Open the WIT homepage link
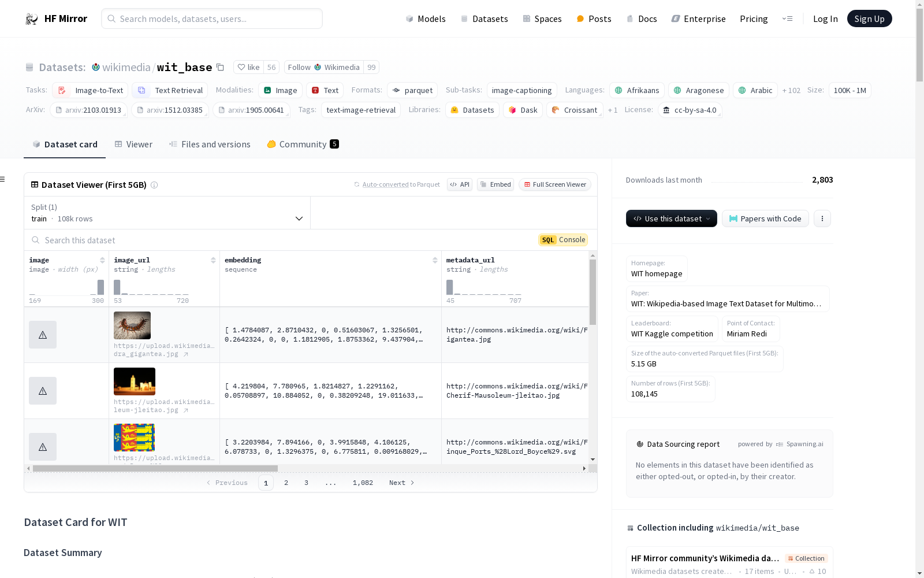The width and height of the screenshot is (924, 578). pos(657,274)
